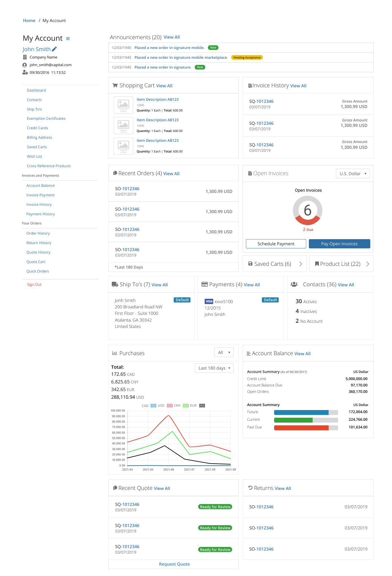Open the Last 180 days dropdown

coord(214,368)
